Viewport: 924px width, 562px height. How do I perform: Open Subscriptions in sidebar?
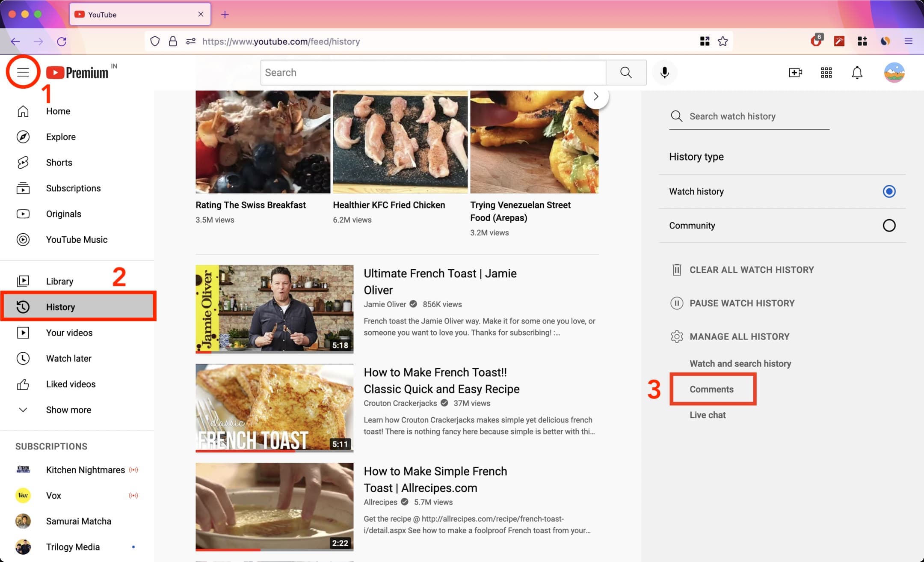(77, 188)
